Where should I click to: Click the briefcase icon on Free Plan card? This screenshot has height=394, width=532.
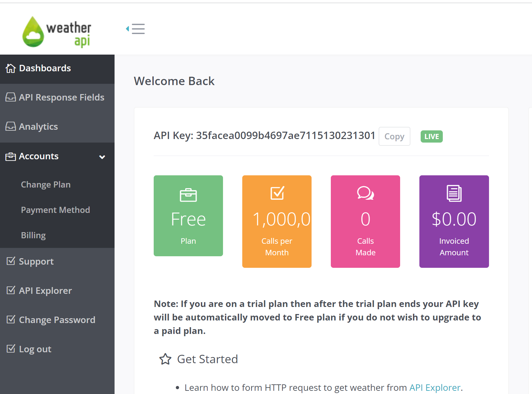click(188, 195)
